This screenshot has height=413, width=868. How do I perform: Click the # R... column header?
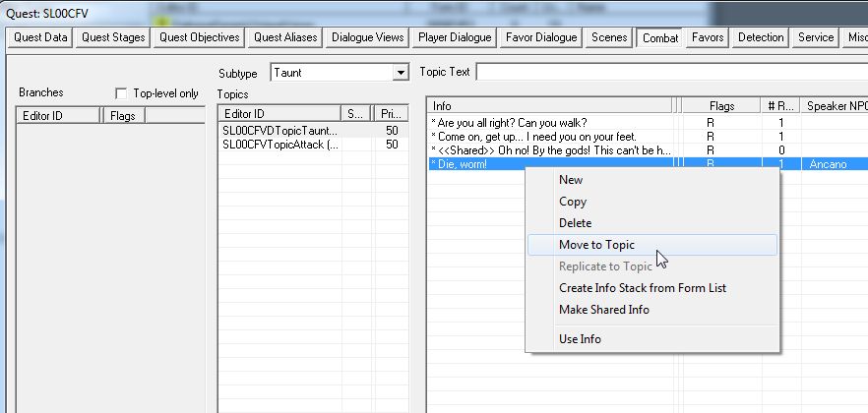pyautogui.click(x=780, y=105)
